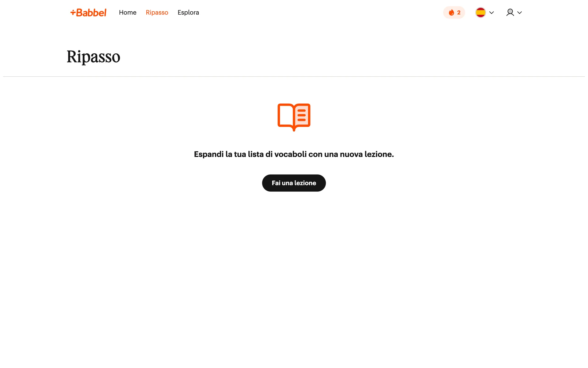Go to the Home page
The image size is (588, 368).
coord(127,13)
